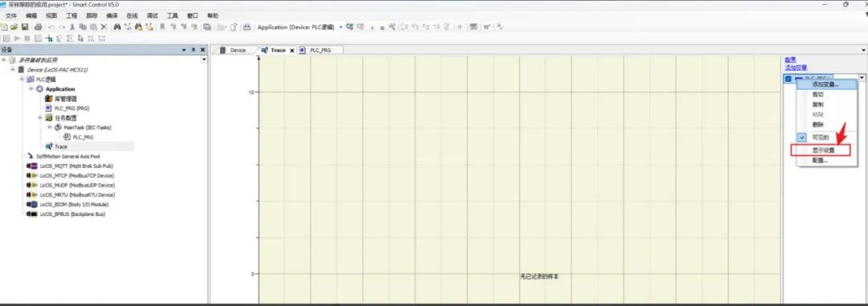Image resolution: width=868 pixels, height=306 pixels.
Task: Click the 配置 configuration link
Action: 790,59
